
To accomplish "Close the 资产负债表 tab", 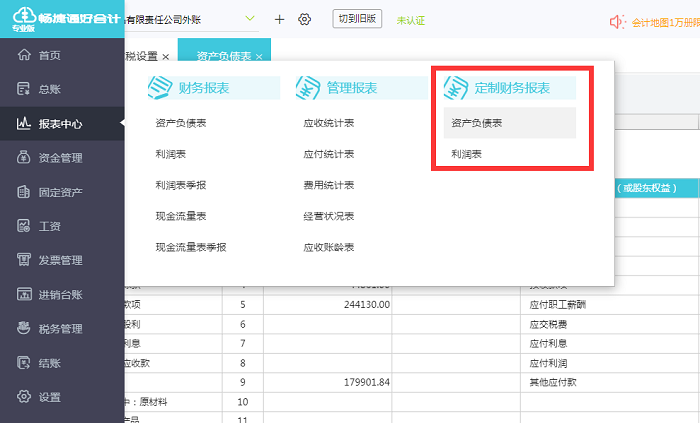I will tap(259, 57).
